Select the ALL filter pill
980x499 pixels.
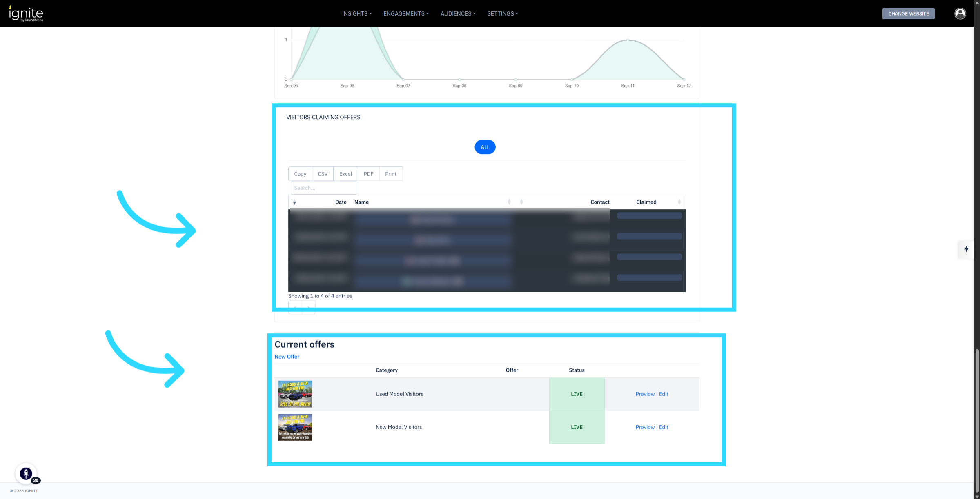(x=485, y=147)
